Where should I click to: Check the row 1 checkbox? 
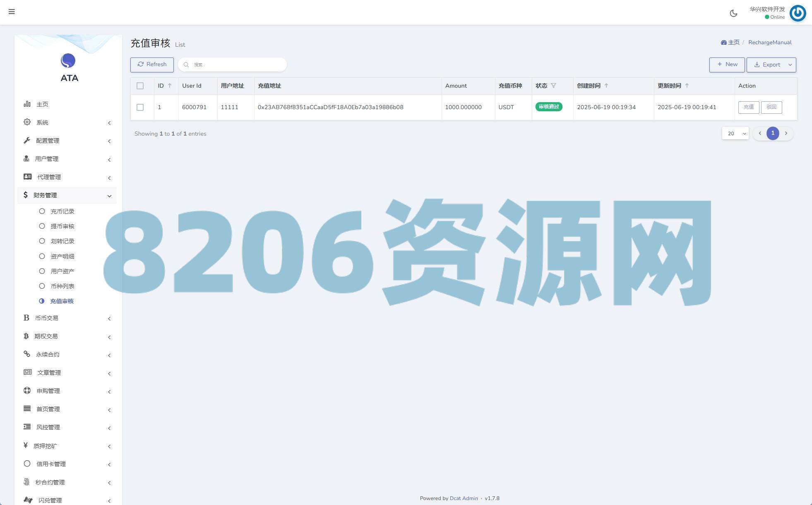click(x=140, y=107)
